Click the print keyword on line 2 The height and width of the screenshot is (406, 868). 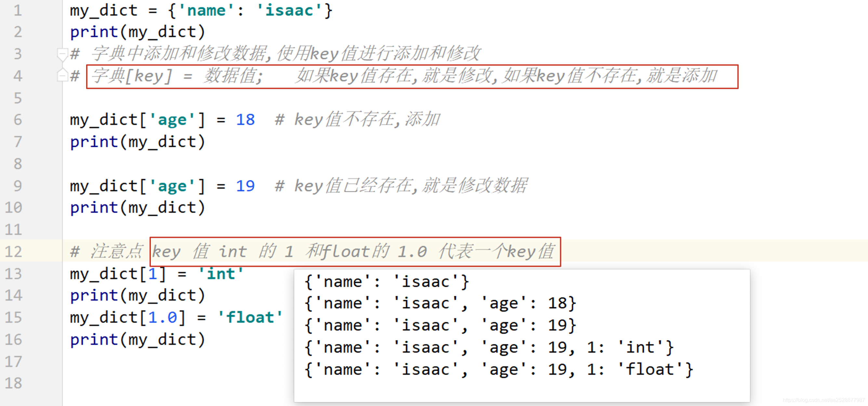[94, 32]
